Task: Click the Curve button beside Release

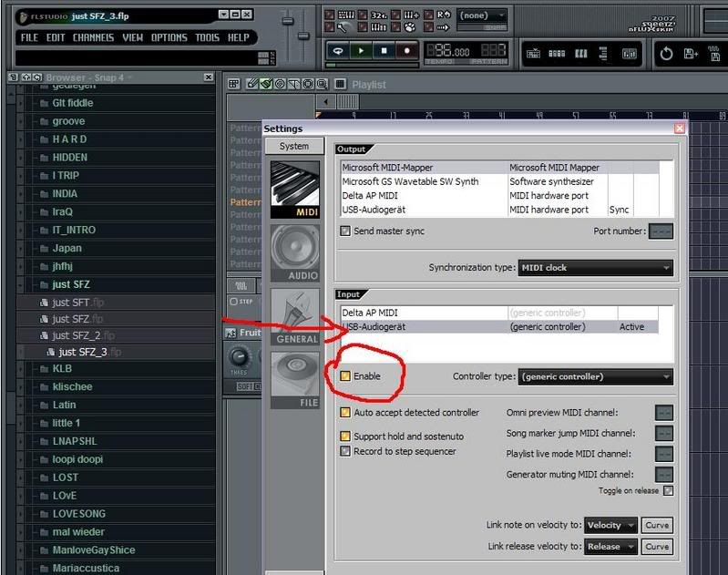Action: click(x=657, y=547)
